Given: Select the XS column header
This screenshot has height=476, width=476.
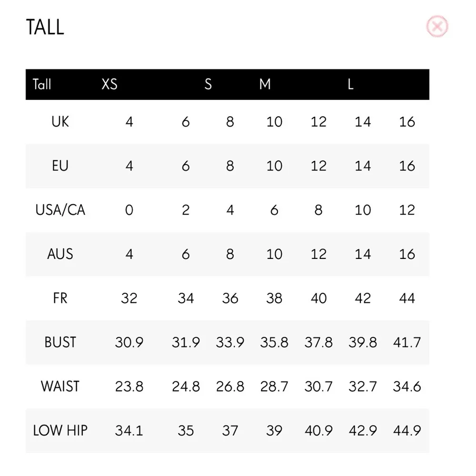Looking at the screenshot, I should click(x=109, y=84).
